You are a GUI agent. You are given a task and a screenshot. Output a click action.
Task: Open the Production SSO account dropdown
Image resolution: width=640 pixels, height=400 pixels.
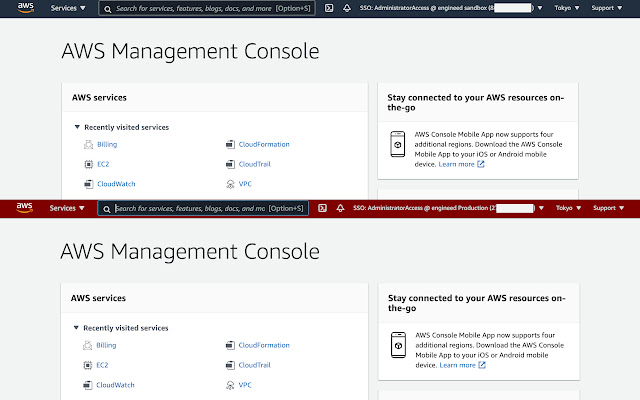point(449,208)
